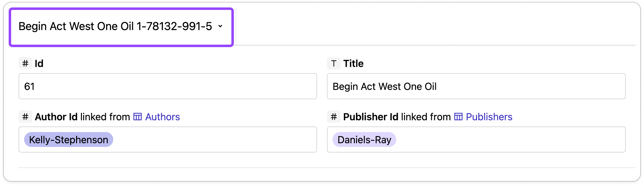The image size is (644, 186).
Task: Click the table icon before Publishers link
Action: pyautogui.click(x=458, y=117)
